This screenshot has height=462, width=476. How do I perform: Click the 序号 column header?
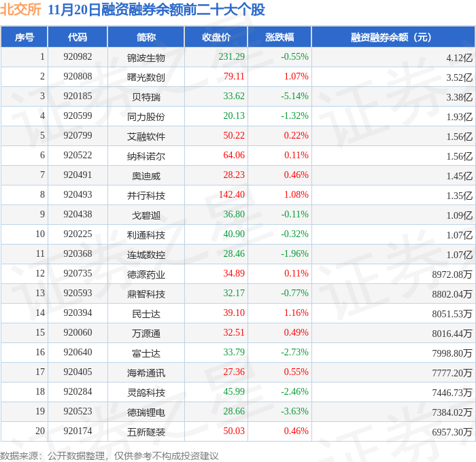pos(24,37)
